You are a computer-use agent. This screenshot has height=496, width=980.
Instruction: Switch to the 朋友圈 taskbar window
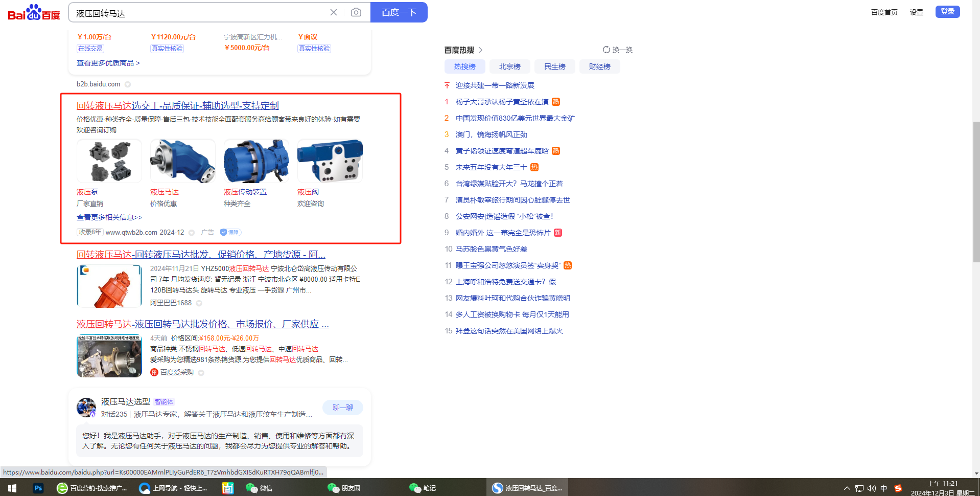click(x=344, y=488)
